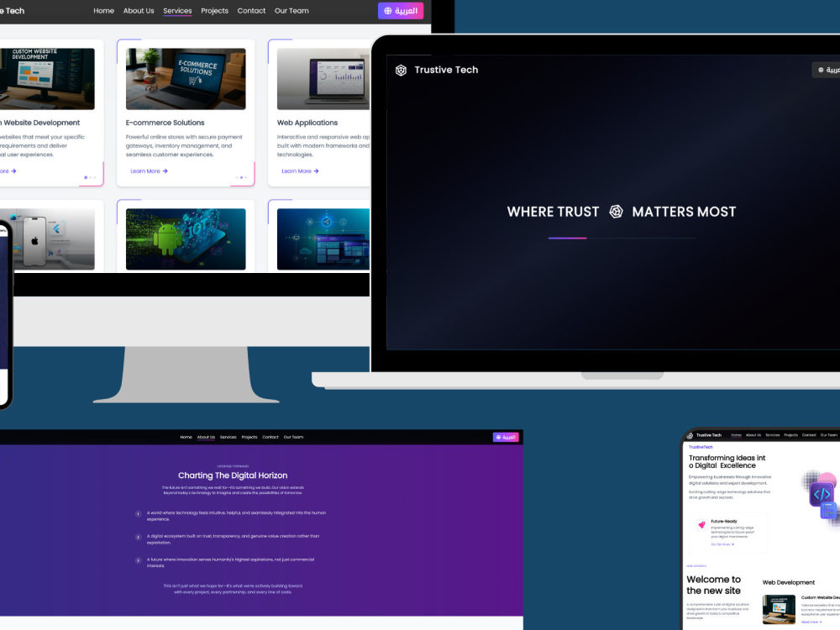Viewport: 840px width, 630px height.
Task: Open Our Team in the purple page navbar
Action: coord(293,437)
